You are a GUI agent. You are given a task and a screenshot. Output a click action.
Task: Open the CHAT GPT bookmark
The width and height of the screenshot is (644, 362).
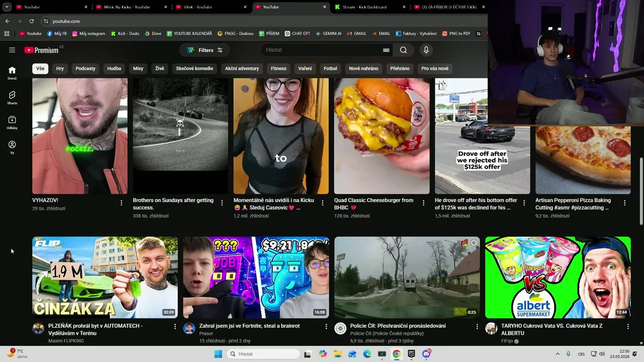pos(297,34)
